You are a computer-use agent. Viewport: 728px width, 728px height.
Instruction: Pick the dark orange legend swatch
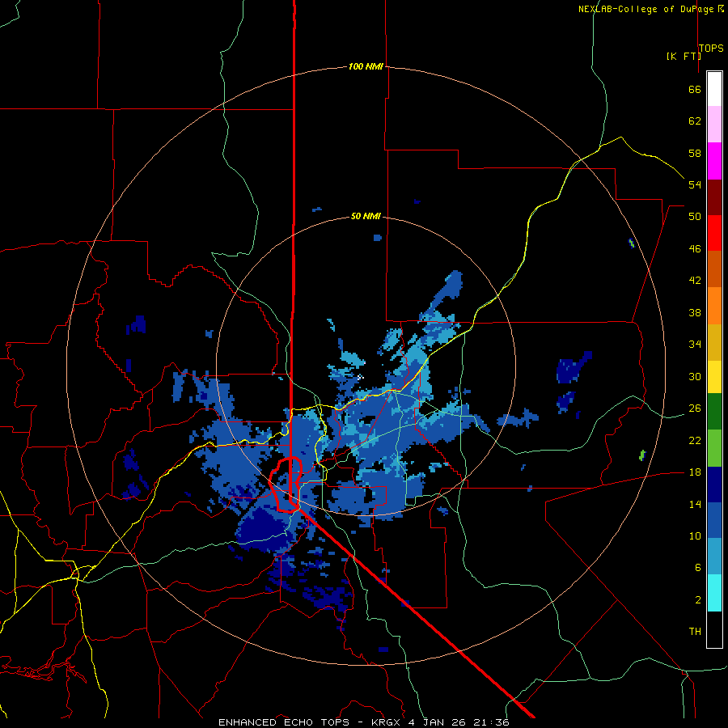click(x=714, y=269)
